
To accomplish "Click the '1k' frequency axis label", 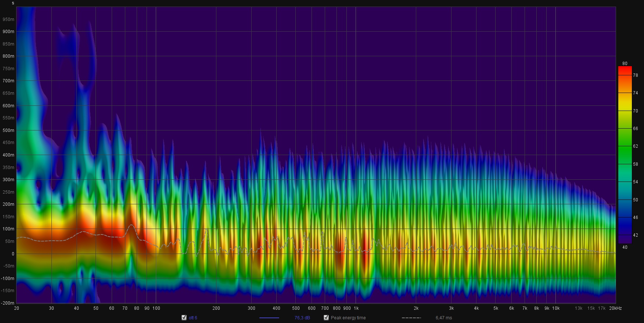I will [356, 308].
